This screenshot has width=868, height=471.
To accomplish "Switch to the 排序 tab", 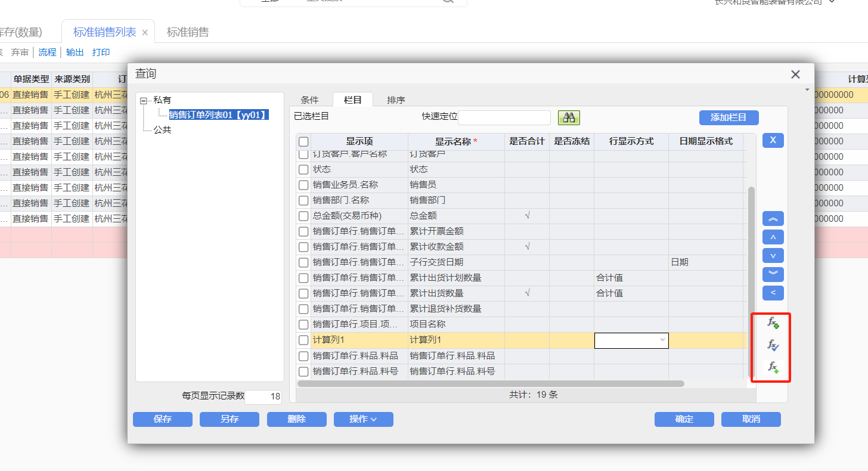I will coord(396,100).
